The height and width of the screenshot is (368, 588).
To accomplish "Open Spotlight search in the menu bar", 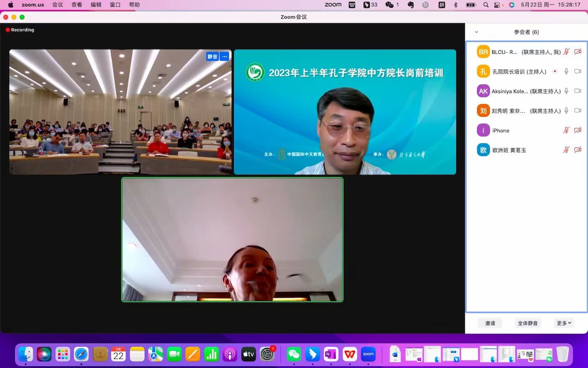I will (x=486, y=5).
